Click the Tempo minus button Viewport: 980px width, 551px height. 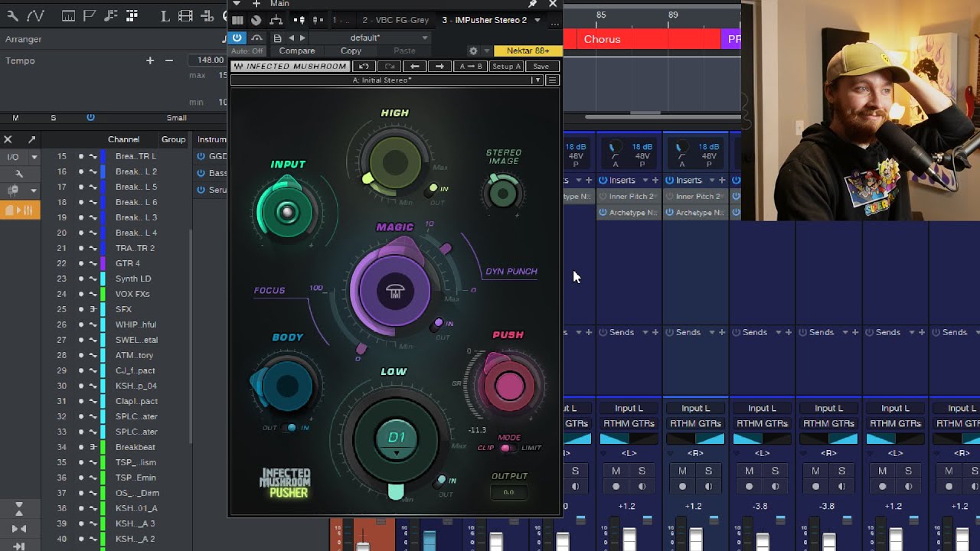click(169, 60)
